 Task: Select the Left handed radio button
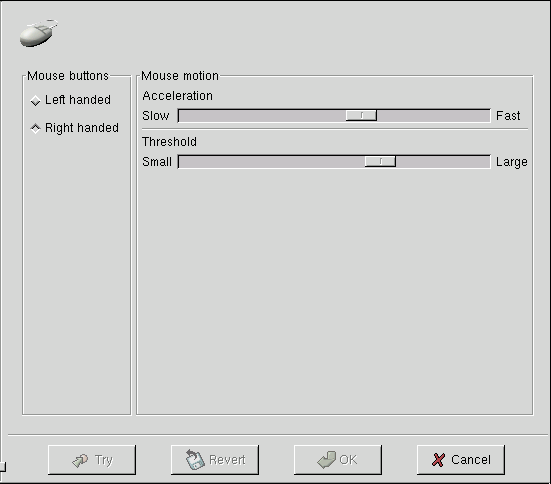point(35,101)
